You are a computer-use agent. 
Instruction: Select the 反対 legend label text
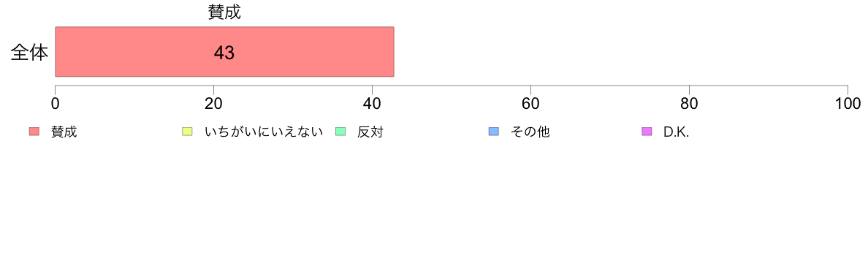point(370,132)
